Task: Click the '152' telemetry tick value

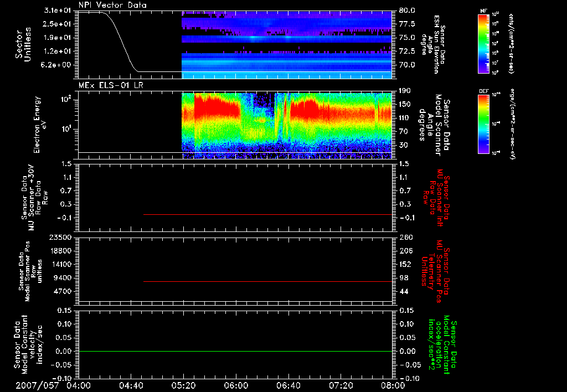Action: (x=405, y=264)
